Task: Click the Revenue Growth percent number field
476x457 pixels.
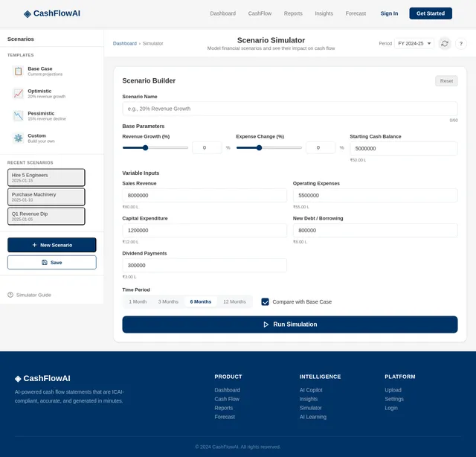Action: point(207,147)
